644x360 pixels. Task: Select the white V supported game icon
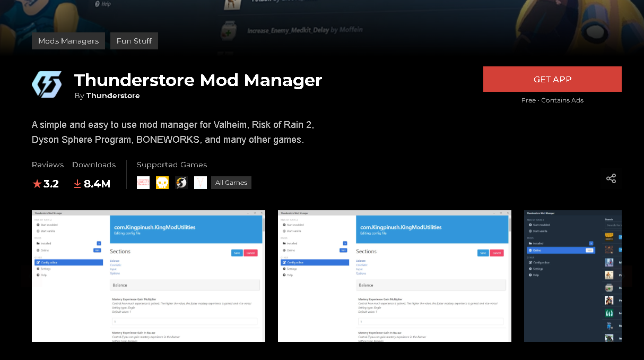click(x=201, y=183)
